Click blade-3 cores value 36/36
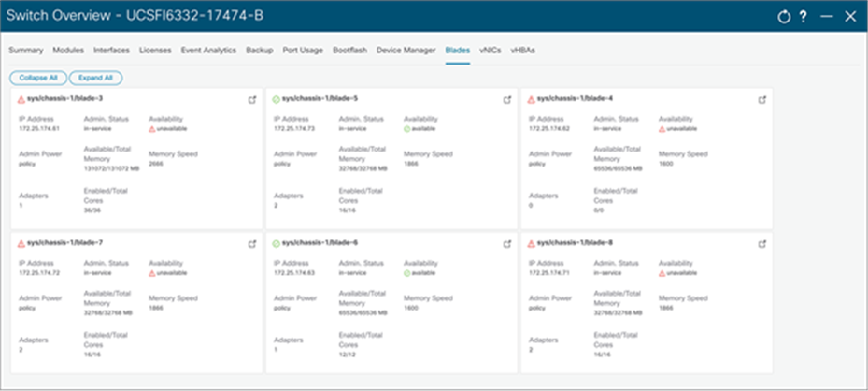868x391 pixels. 92,210
